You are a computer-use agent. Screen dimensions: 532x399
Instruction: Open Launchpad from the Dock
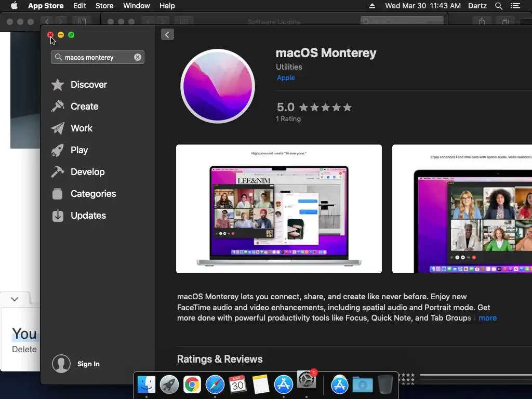click(169, 385)
